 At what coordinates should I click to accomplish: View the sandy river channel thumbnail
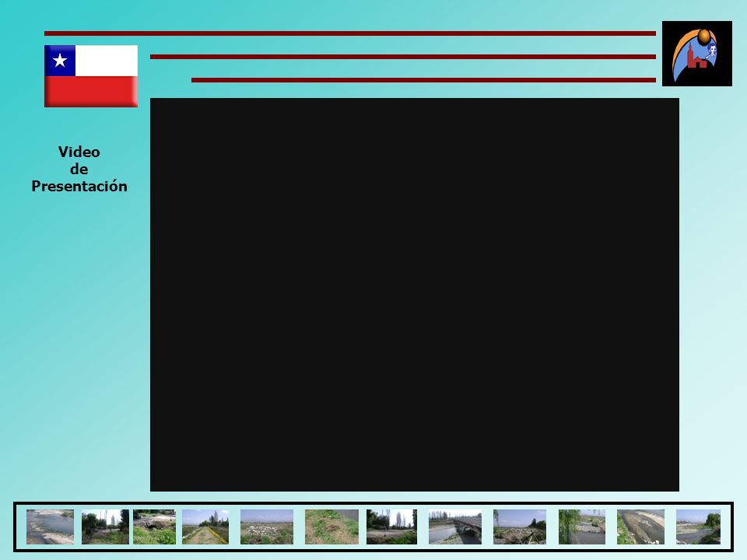[640, 527]
